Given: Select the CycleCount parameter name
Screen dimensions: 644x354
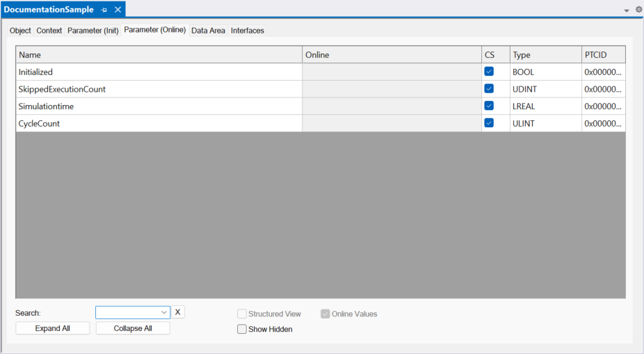Looking at the screenshot, I should coord(39,124).
